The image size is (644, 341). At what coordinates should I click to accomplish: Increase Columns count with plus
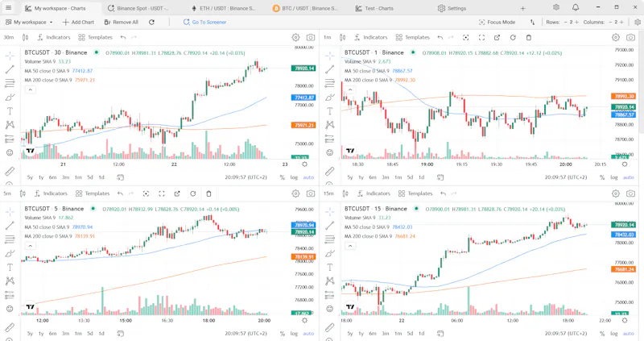[x=621, y=23]
